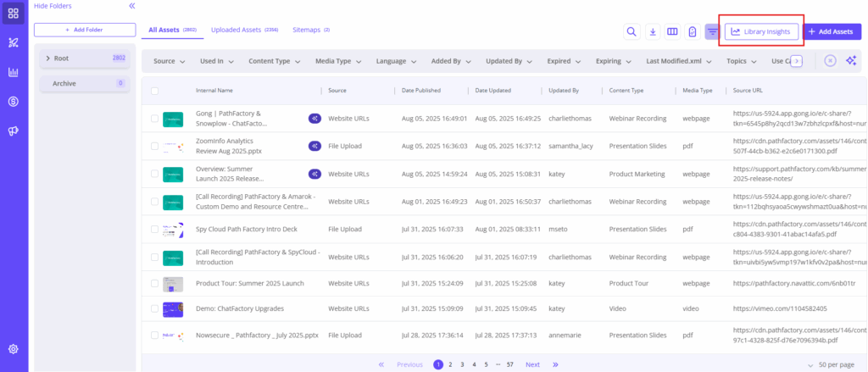Viewport: 868px width, 372px height.
Task: Check the PathFactory & SpyCloud Introduction row
Action: tap(154, 257)
